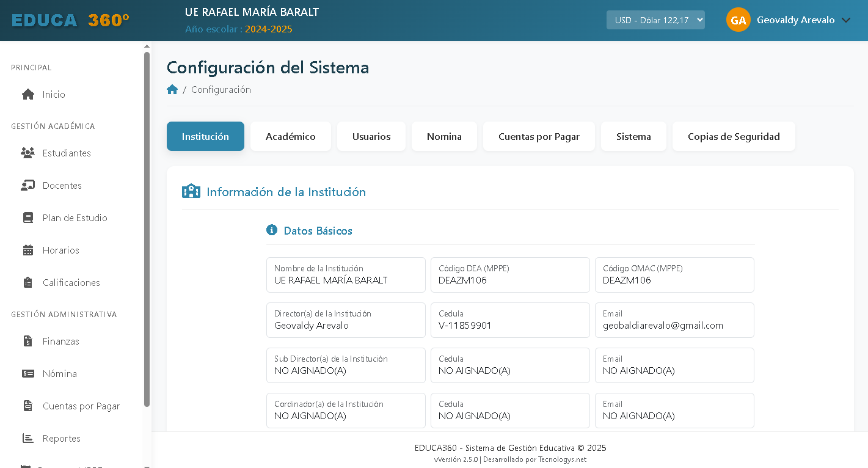Click the Nómina money icon
This screenshot has height=468, width=868.
click(28, 374)
